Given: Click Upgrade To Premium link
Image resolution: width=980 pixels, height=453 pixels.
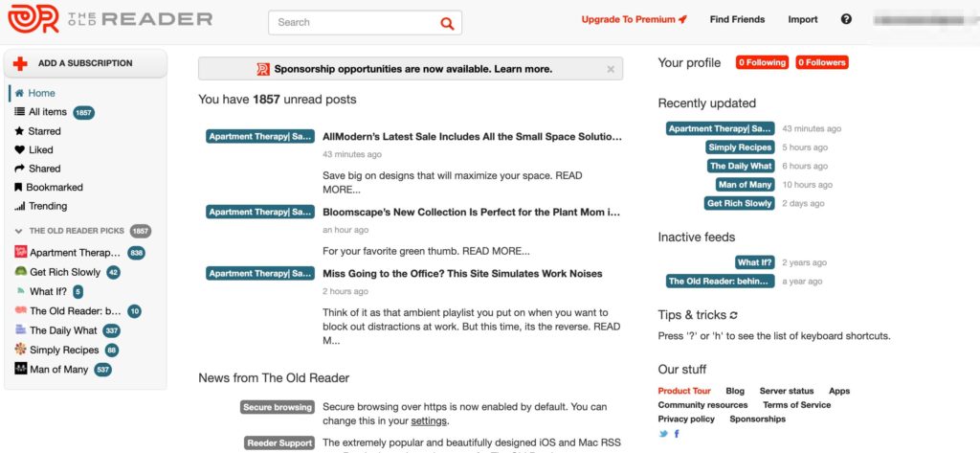Looking at the screenshot, I should coord(634,19).
